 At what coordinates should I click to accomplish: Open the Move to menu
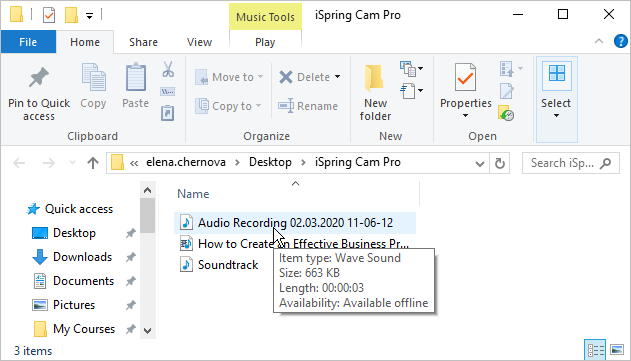[x=229, y=77]
